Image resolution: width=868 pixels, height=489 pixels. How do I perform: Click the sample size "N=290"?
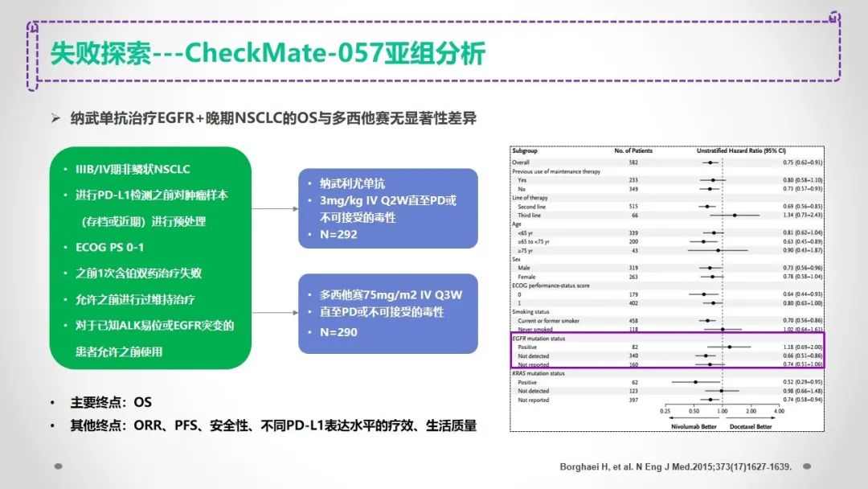(x=338, y=332)
